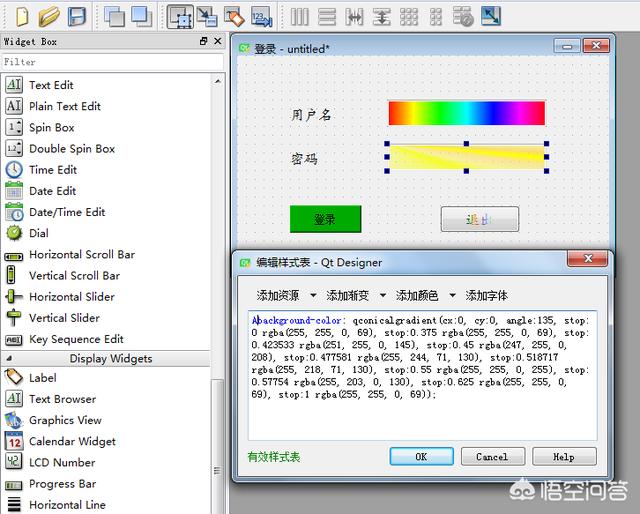Select the 密码 label on form

click(304, 158)
